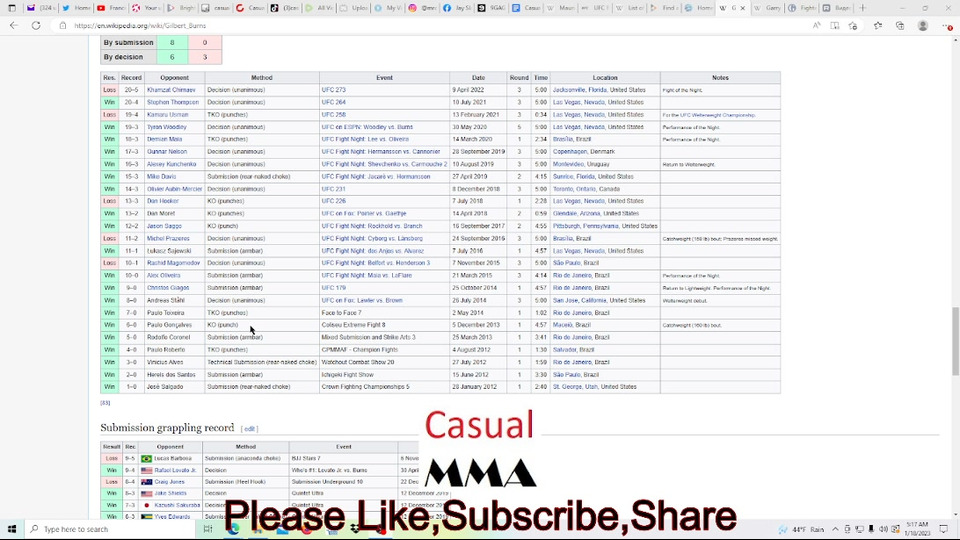960x540 pixels.
Task: Open the UFC Welterweight Championship notes link
Action: tap(717, 115)
